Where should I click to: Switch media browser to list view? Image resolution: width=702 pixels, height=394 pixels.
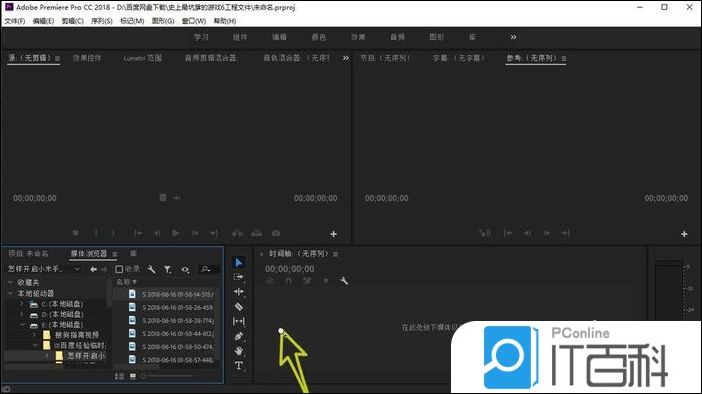120,376
